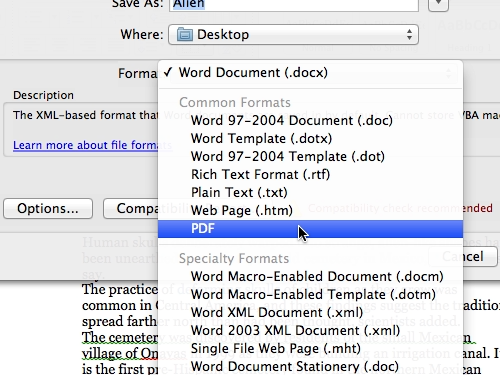Select Word 97-2004 Document (.doc)
Screen dimensions: 500x375
point(310,120)
